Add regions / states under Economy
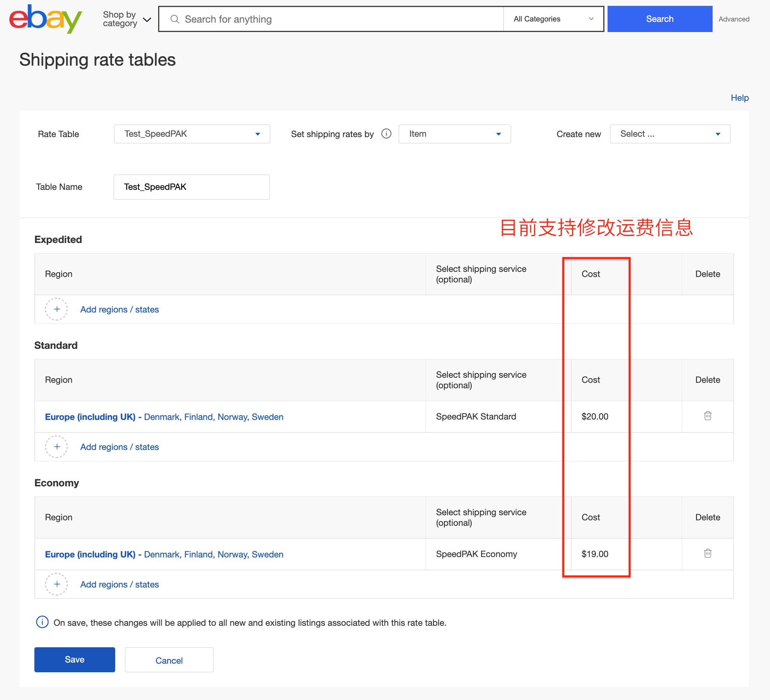The height and width of the screenshot is (700, 770). coord(119,585)
